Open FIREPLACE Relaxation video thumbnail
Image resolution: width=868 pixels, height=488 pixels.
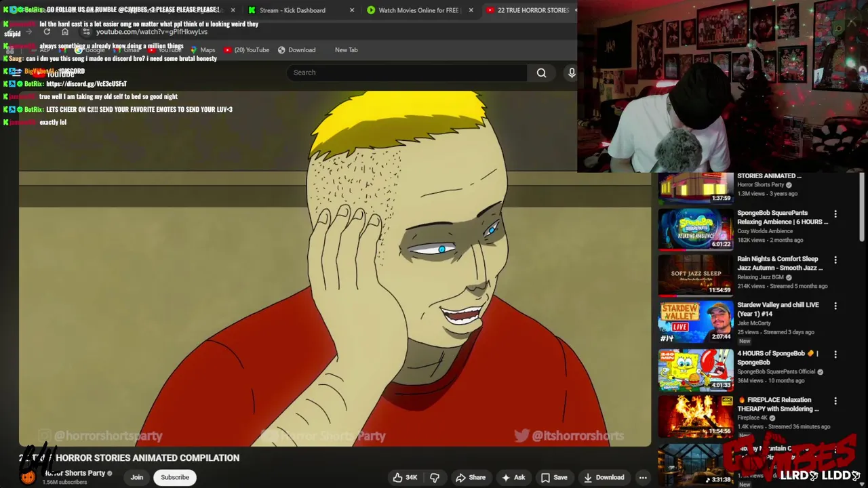point(696,416)
